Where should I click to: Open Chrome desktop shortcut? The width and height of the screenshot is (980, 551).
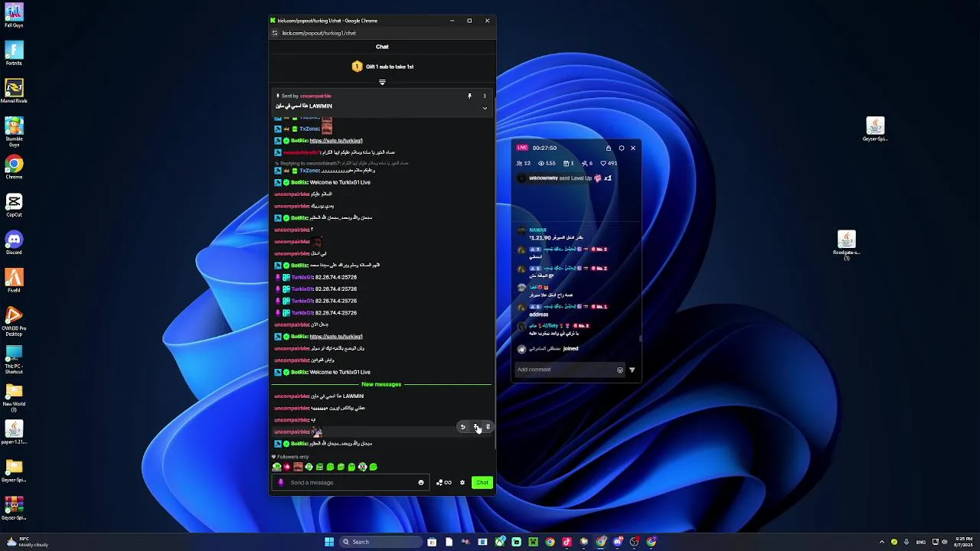(14, 167)
